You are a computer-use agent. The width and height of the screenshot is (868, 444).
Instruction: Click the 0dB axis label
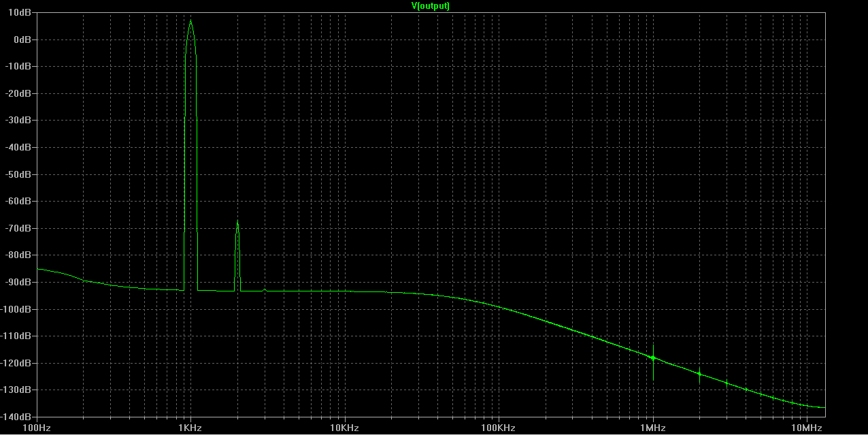click(23, 39)
